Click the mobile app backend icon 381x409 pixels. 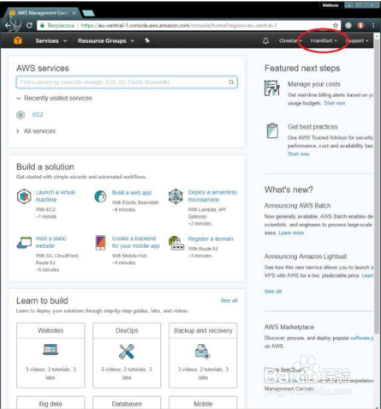click(100, 243)
